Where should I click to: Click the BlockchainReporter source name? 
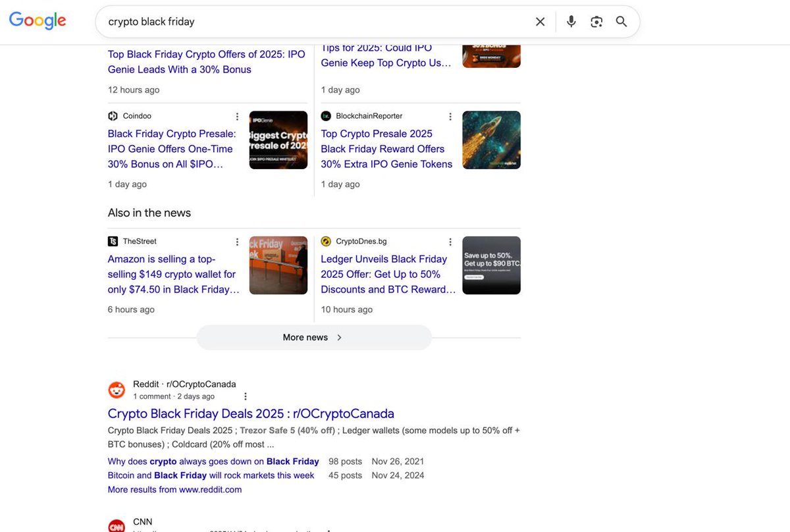tap(369, 116)
